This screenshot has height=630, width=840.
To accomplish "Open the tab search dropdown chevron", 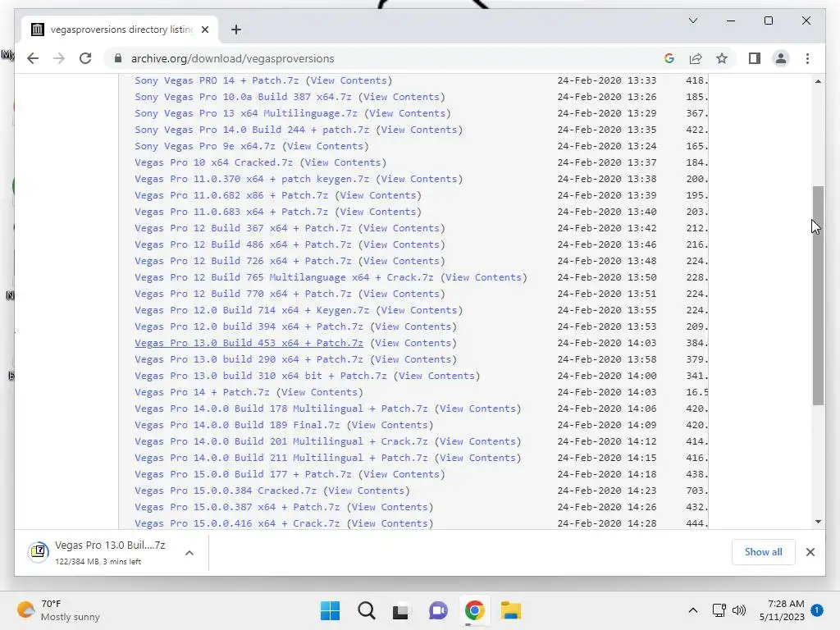I will click(x=692, y=21).
